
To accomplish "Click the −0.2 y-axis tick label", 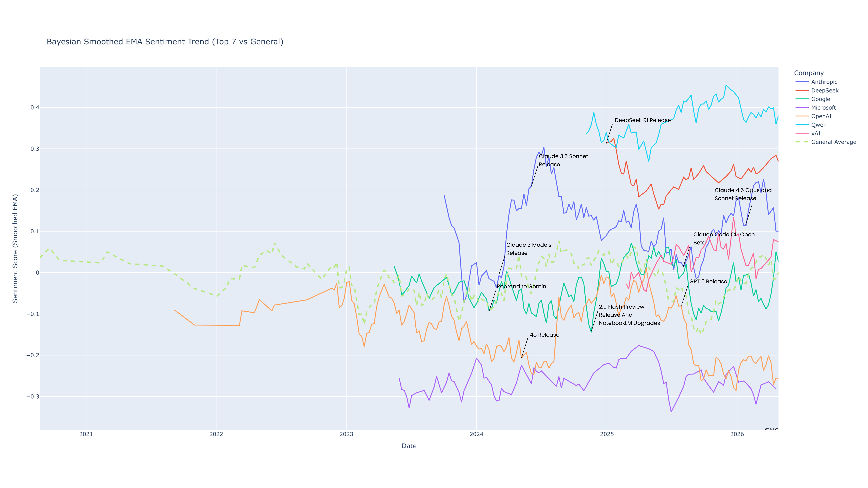I will point(33,355).
